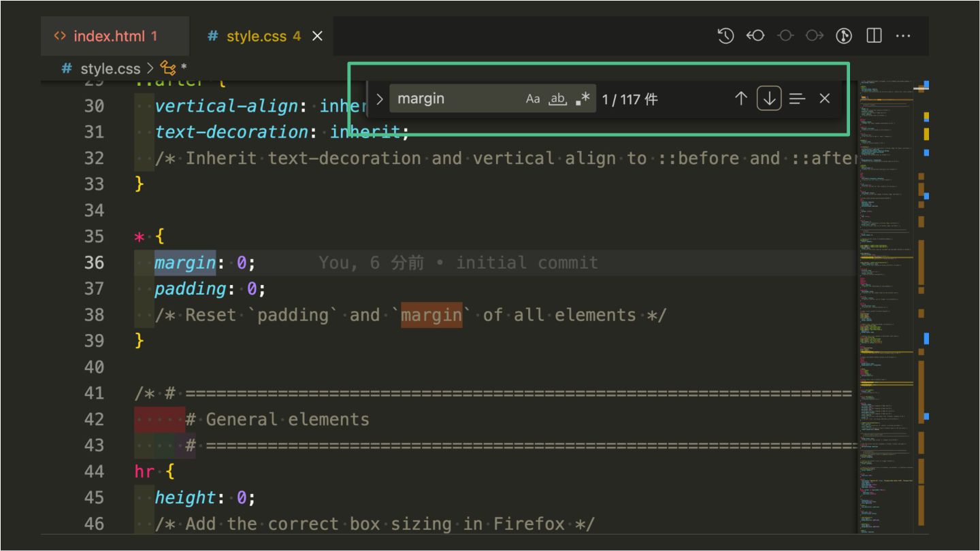Go to next match in find

click(x=769, y=99)
